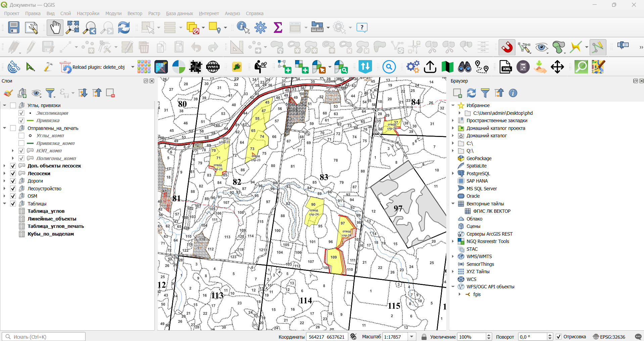
Task: Open the messages log speech bubble
Action: point(638,337)
